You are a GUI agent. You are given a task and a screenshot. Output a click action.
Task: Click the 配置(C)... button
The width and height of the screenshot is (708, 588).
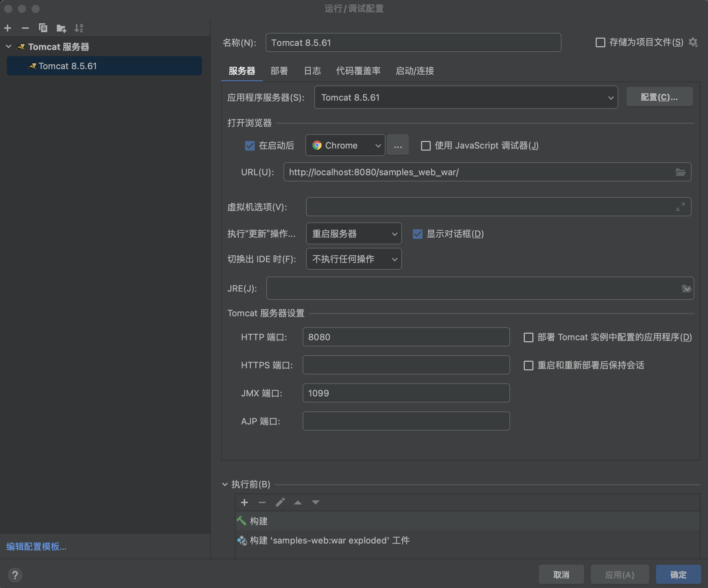(659, 97)
